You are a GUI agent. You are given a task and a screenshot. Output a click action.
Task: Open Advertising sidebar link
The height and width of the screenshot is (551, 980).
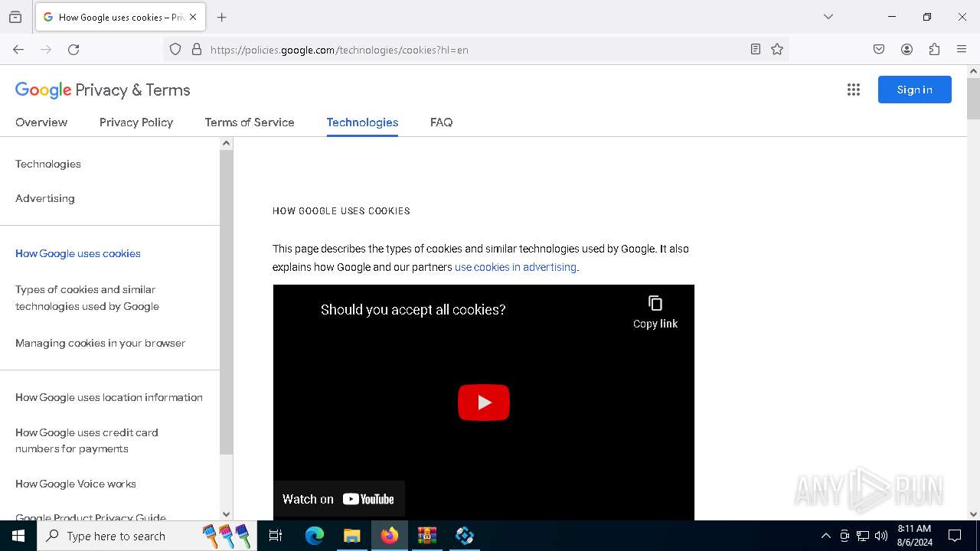[x=45, y=198]
